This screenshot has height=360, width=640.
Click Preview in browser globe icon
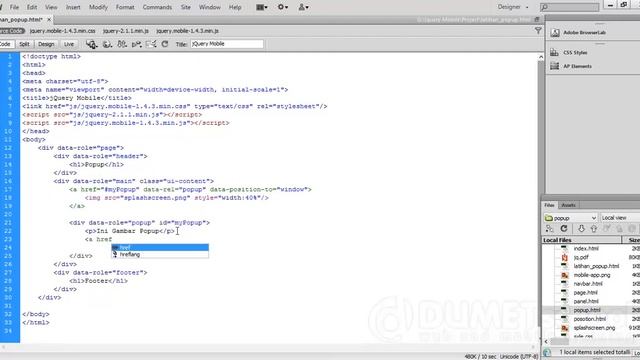pyautogui.click(x=107, y=44)
